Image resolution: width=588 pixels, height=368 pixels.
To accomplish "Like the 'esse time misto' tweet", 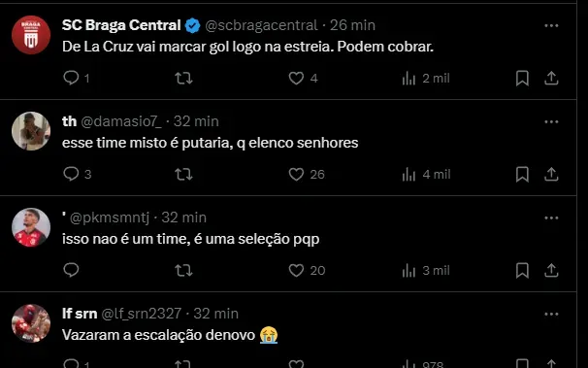I will tap(296, 174).
